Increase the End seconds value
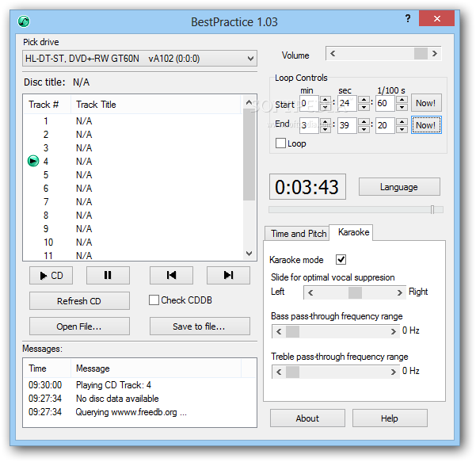The height and width of the screenshot is (462, 476). click(364, 122)
